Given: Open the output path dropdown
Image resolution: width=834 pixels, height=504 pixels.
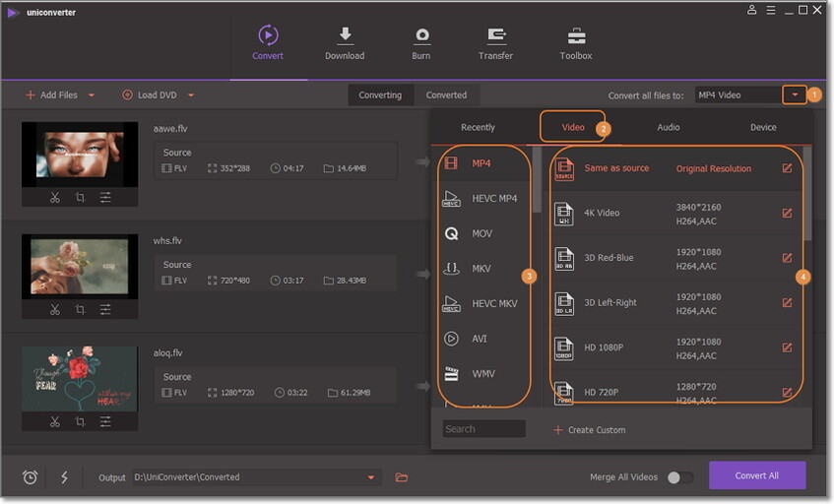Looking at the screenshot, I should click(x=371, y=477).
